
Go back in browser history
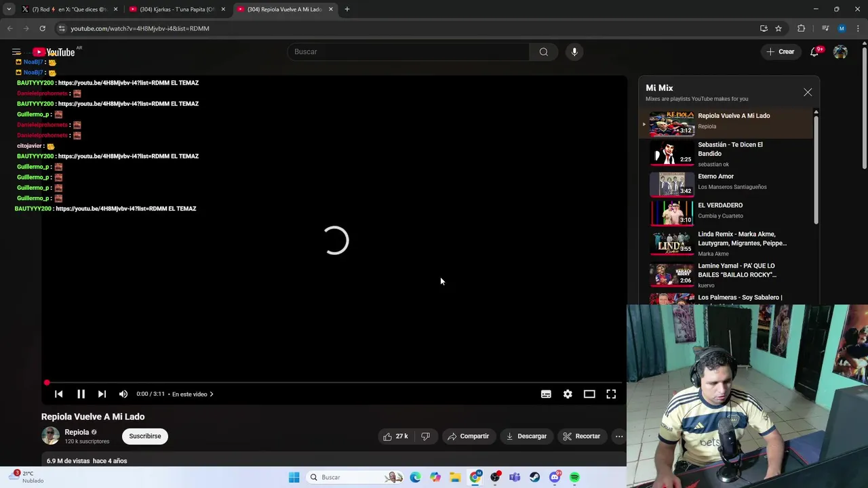pos(9,28)
